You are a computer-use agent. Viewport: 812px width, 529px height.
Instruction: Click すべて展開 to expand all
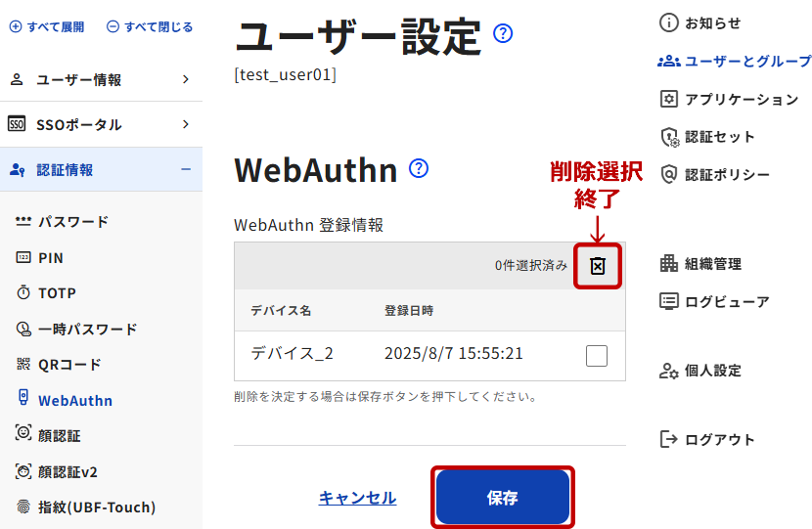[47, 27]
